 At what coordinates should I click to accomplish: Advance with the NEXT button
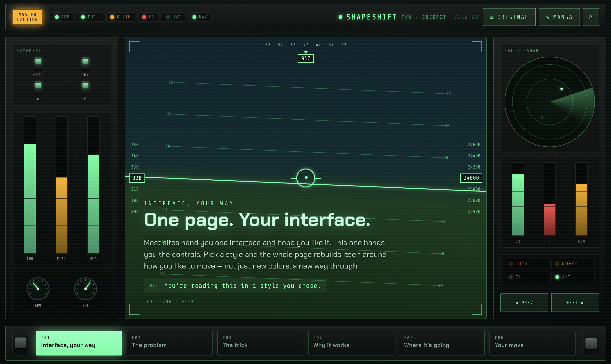[575, 303]
